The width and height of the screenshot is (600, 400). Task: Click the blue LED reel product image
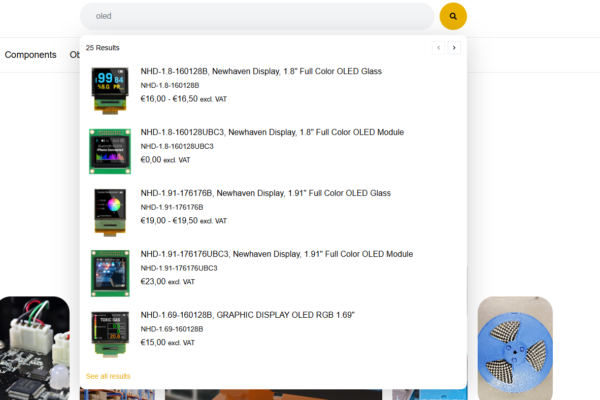pos(515,348)
